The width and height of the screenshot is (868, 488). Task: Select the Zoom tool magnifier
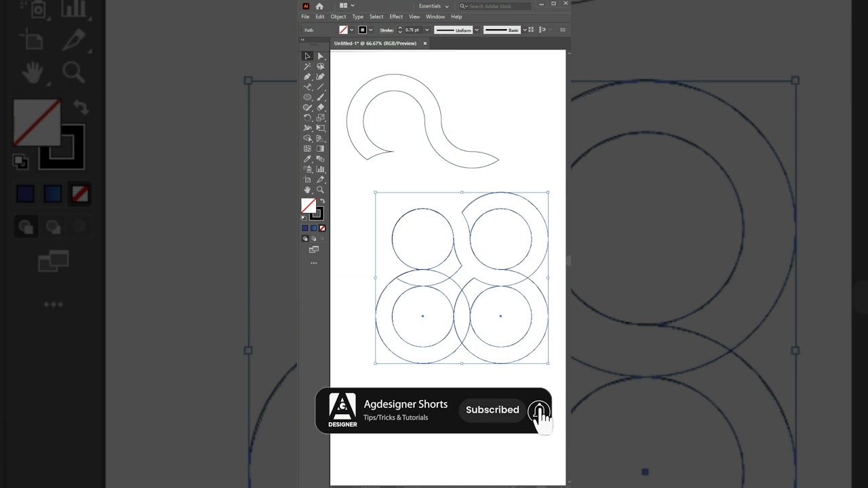pyautogui.click(x=321, y=190)
